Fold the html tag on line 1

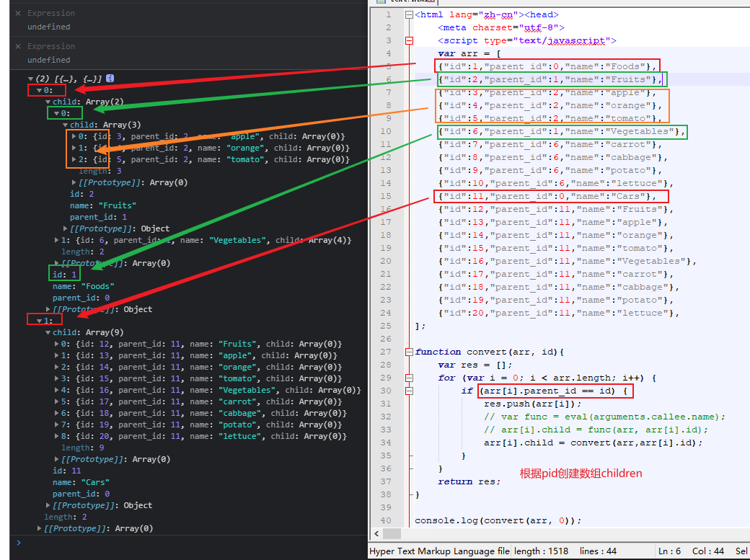pos(409,15)
